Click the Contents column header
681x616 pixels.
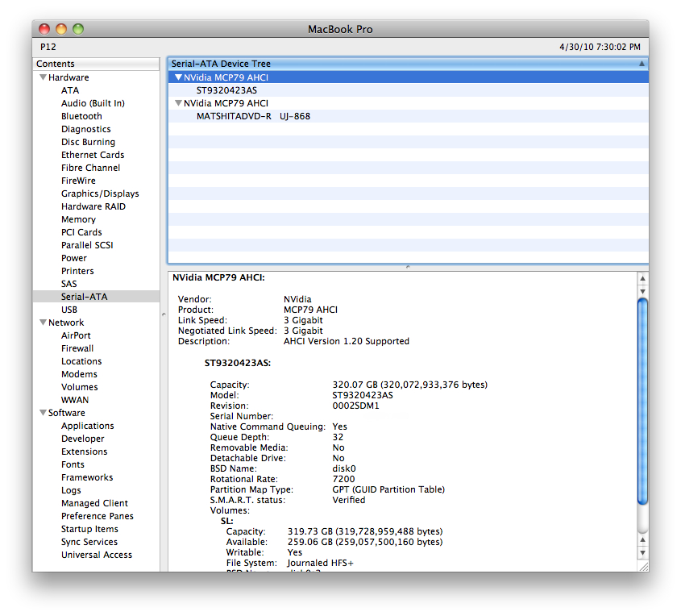(x=96, y=64)
